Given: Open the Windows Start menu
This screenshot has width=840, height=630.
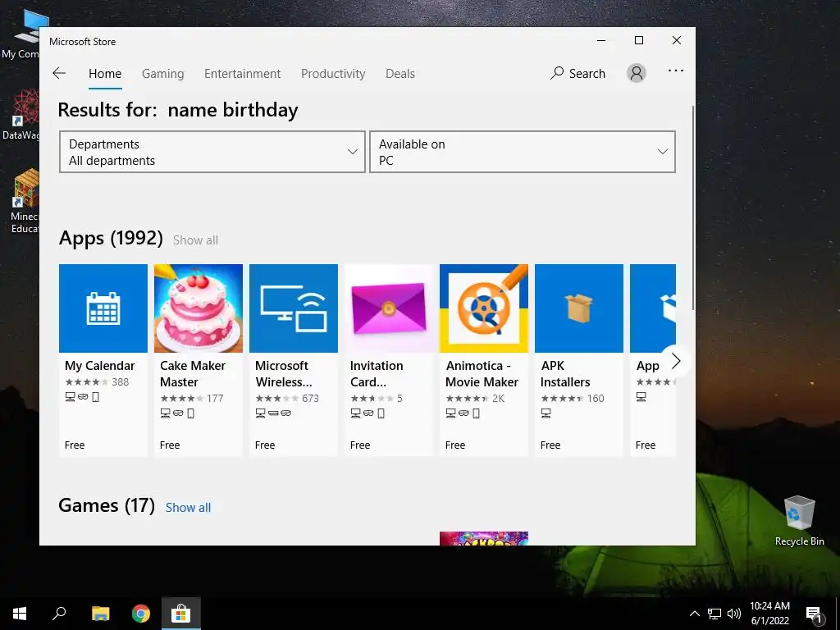Looking at the screenshot, I should [20, 614].
